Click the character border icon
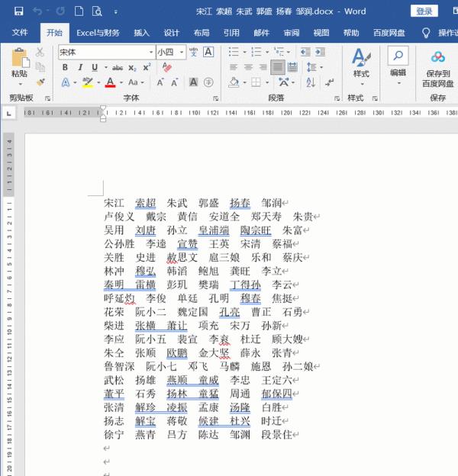Image resolution: width=458 pixels, height=476 pixels. pos(208,52)
